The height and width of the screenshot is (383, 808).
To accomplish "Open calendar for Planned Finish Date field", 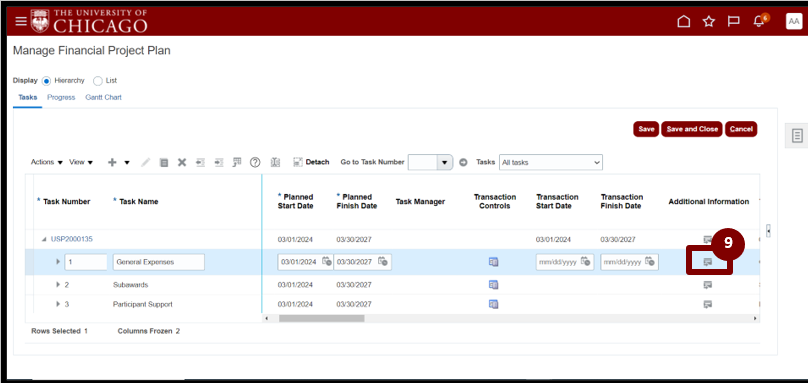I will click(x=382, y=261).
